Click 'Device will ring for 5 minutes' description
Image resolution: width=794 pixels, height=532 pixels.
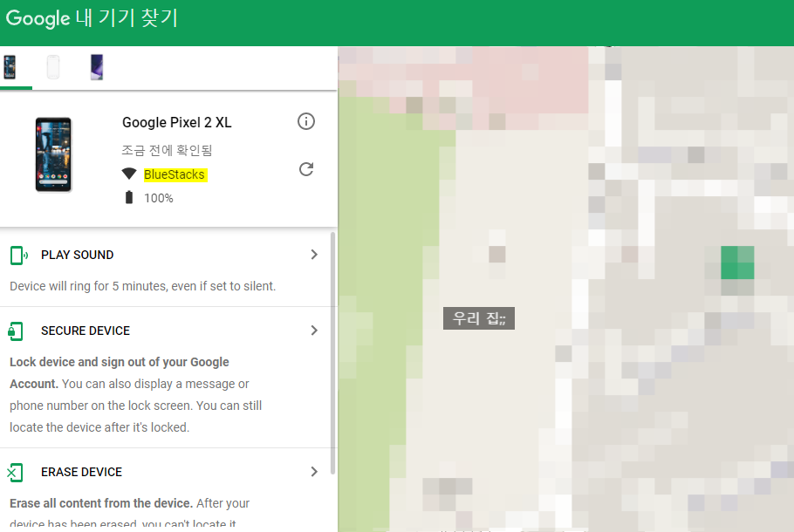pos(143,286)
